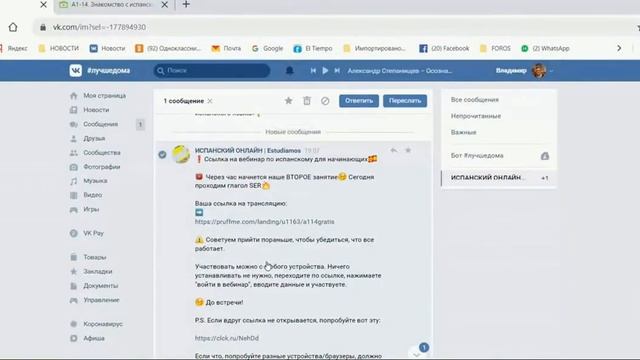The width and height of the screenshot is (640, 360).
Task: Star the ИСПАНСКИЙ ОНЛАЙН message
Action: (x=408, y=150)
